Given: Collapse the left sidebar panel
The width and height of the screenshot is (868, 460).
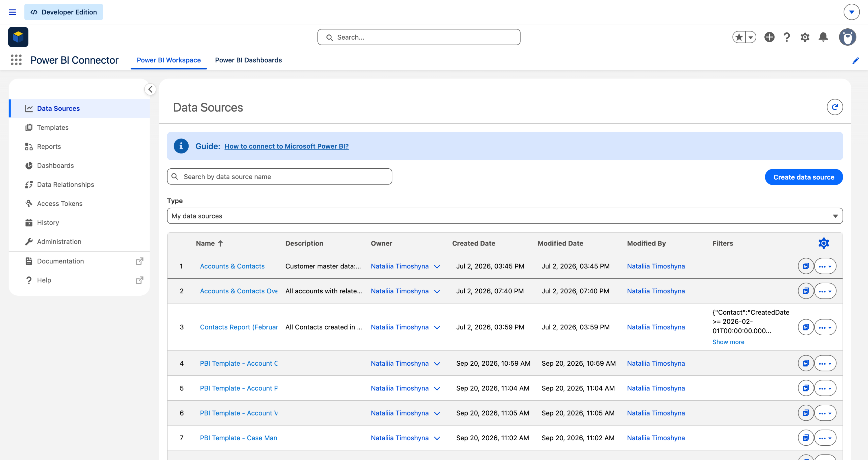Looking at the screenshot, I should pos(150,89).
